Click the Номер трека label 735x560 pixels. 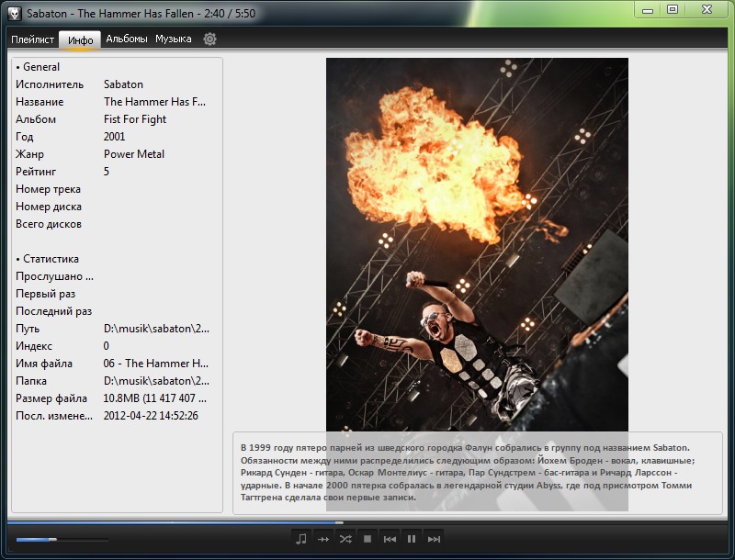49,189
